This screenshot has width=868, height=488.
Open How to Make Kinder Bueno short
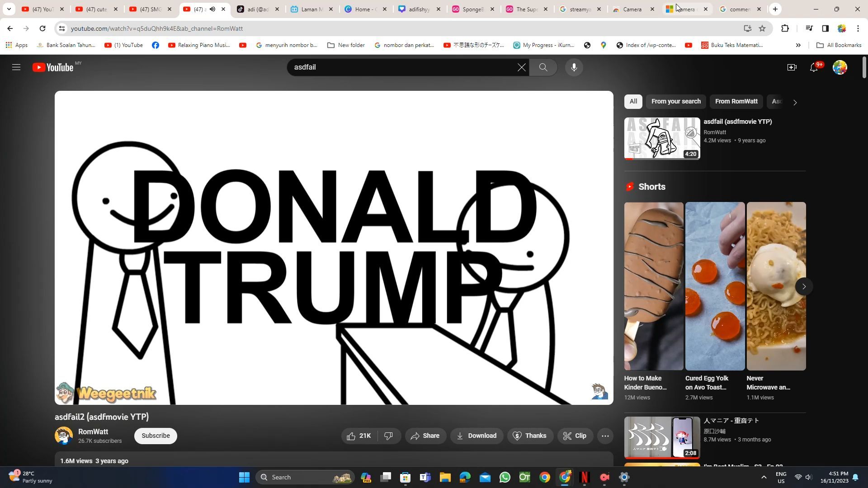pyautogui.click(x=654, y=286)
